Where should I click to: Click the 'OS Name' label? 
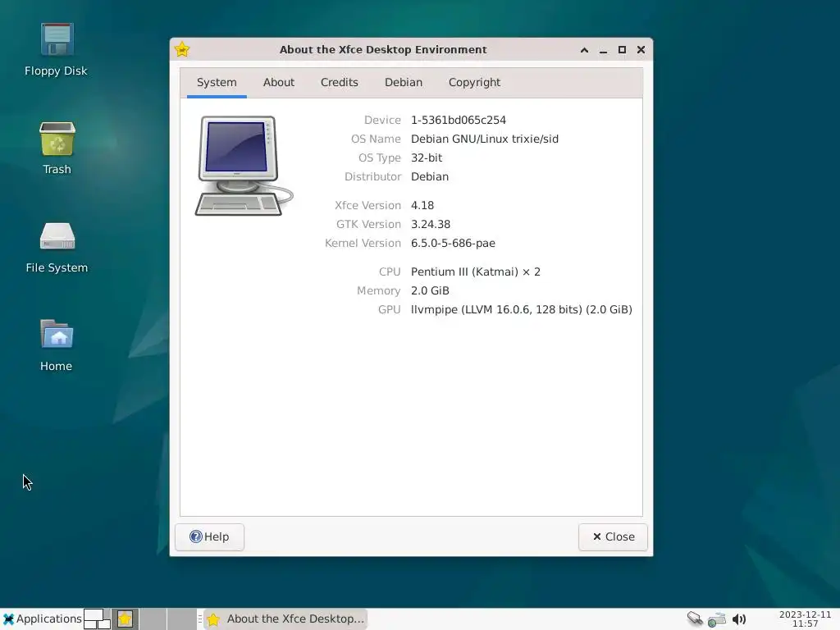coord(376,139)
